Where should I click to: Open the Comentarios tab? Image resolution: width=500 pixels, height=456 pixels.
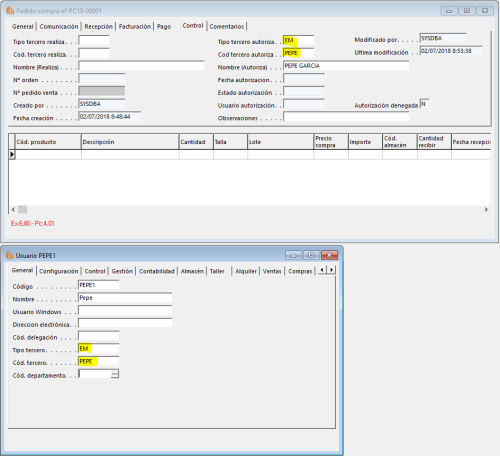click(x=227, y=26)
